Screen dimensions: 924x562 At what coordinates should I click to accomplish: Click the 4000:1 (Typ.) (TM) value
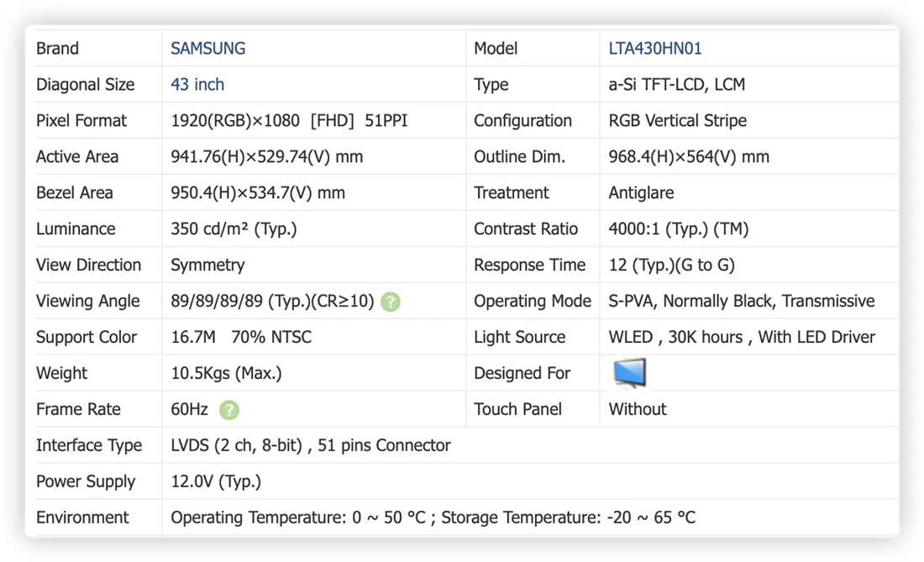(x=679, y=228)
